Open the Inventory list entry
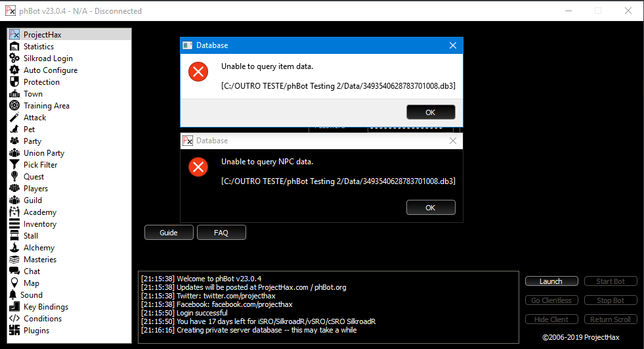 40,224
